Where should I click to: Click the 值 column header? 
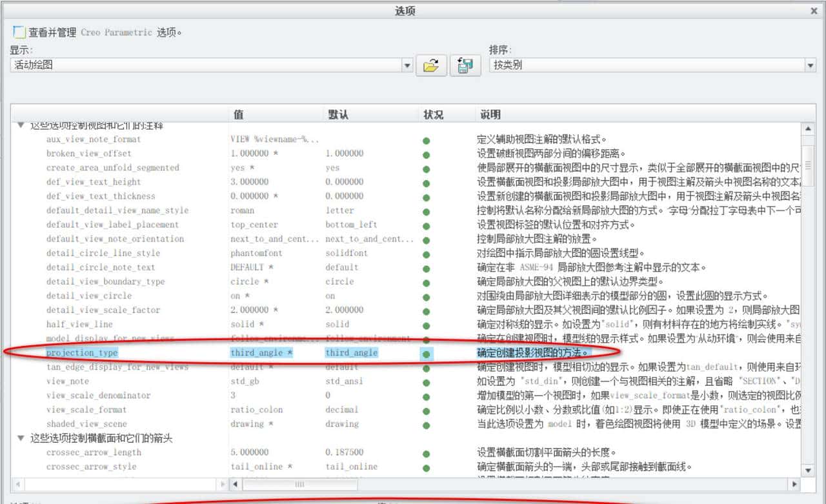(x=237, y=114)
